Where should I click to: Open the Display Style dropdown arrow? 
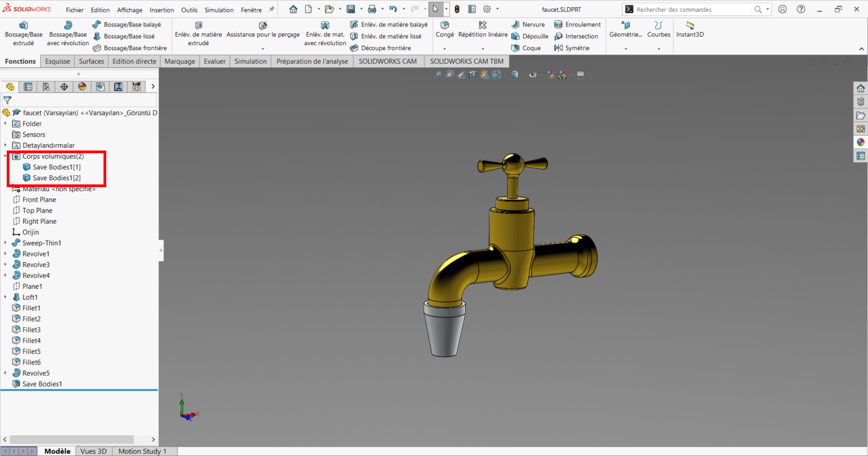point(523,74)
